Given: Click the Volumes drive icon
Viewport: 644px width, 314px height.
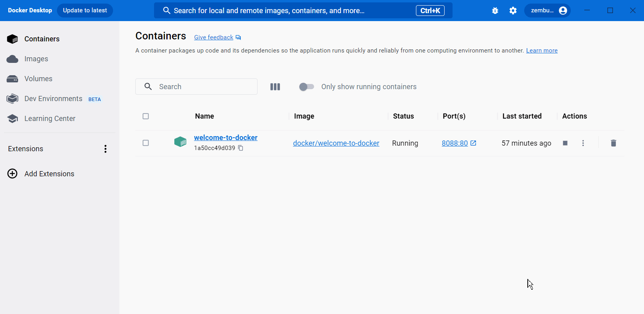Looking at the screenshot, I should tap(12, 79).
